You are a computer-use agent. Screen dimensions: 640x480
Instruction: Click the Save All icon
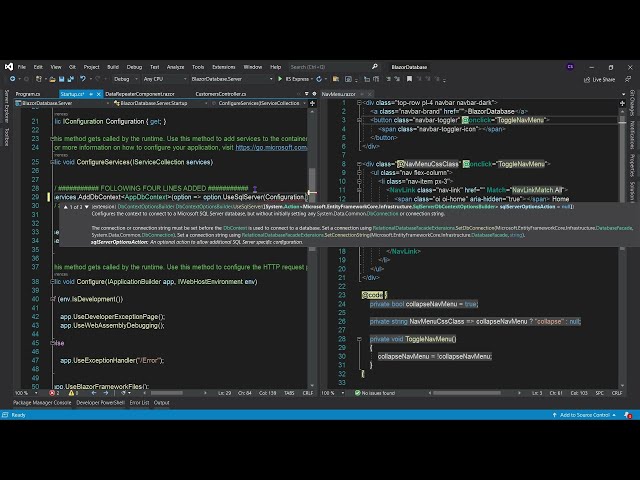point(71,79)
